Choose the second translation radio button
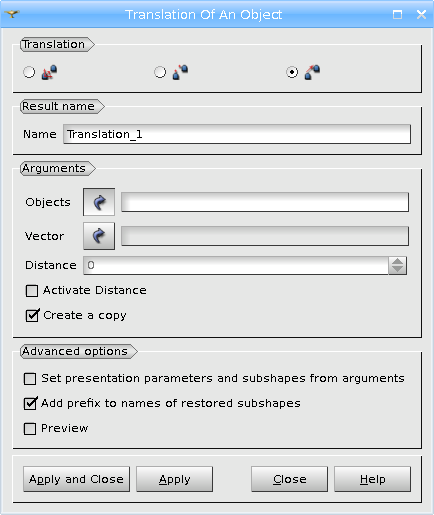This screenshot has width=434, height=515. pyautogui.click(x=160, y=72)
